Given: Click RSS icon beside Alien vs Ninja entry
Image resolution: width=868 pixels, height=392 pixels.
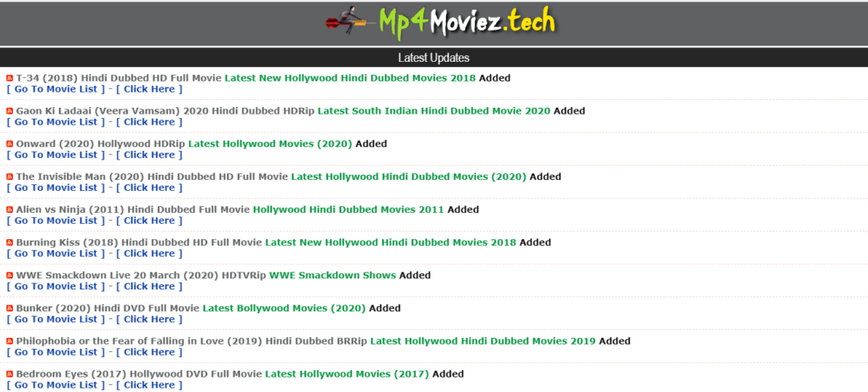Looking at the screenshot, I should tap(9, 210).
